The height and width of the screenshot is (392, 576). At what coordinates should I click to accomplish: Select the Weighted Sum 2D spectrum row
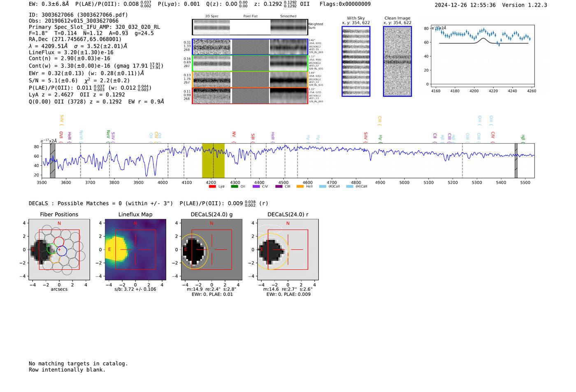click(x=250, y=27)
